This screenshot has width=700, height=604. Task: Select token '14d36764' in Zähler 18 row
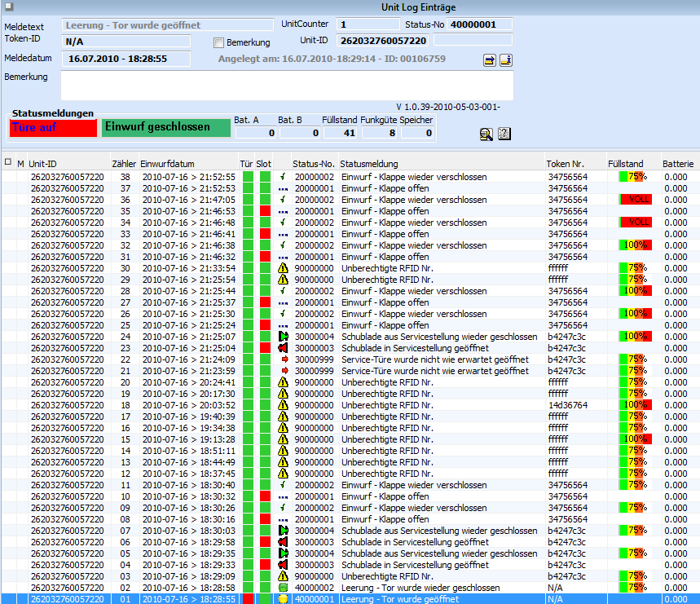click(568, 405)
